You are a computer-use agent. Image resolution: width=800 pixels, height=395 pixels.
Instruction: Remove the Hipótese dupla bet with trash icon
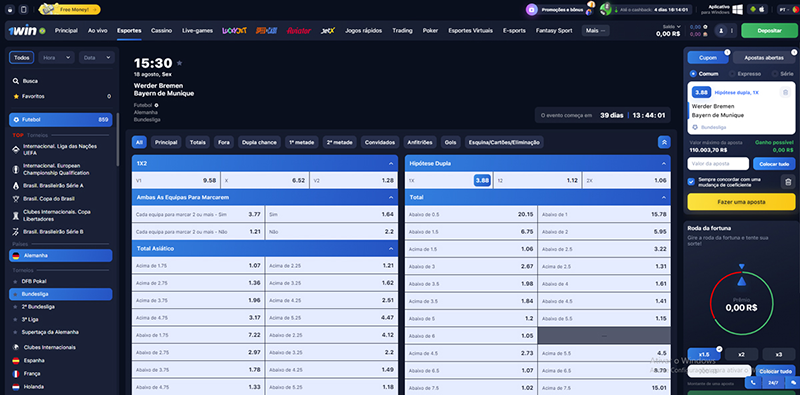click(785, 92)
